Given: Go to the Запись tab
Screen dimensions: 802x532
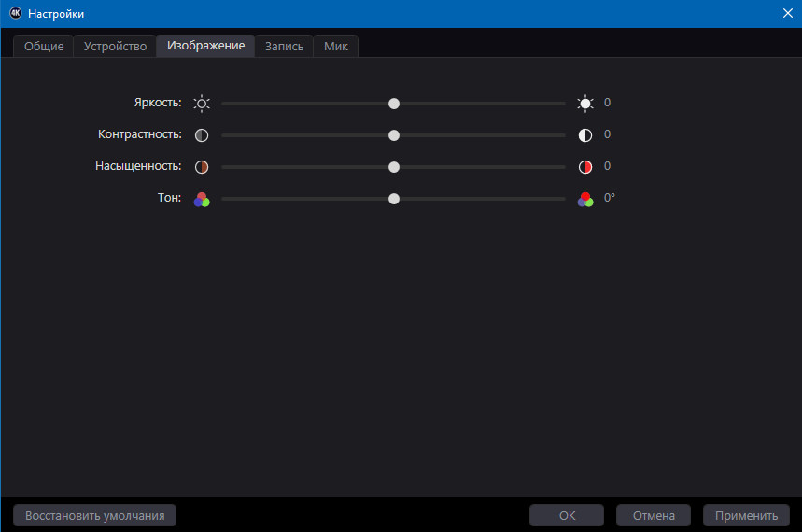Looking at the screenshot, I should (284, 47).
